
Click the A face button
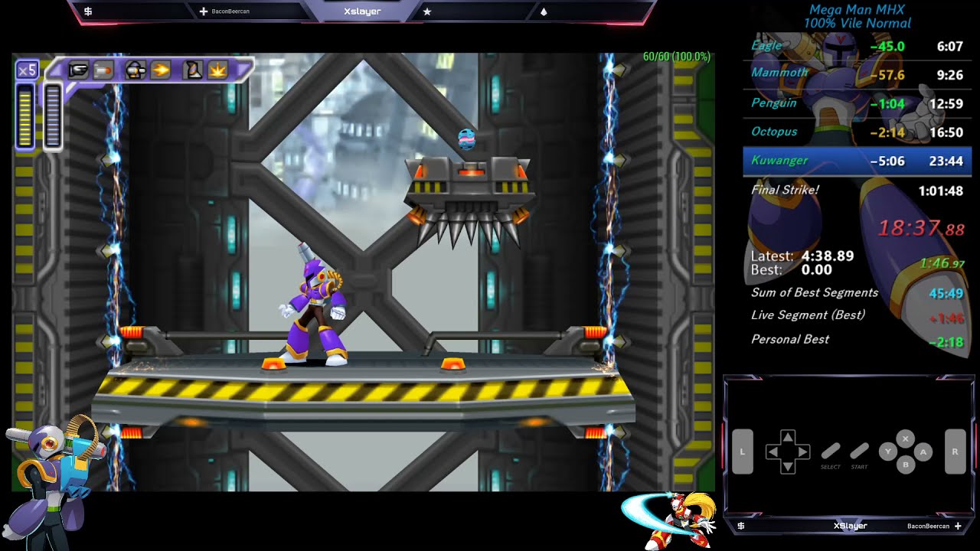pos(923,452)
